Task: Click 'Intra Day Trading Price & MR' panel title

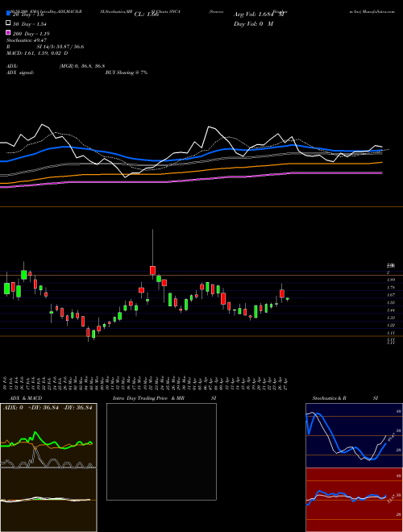Action: coord(148,398)
